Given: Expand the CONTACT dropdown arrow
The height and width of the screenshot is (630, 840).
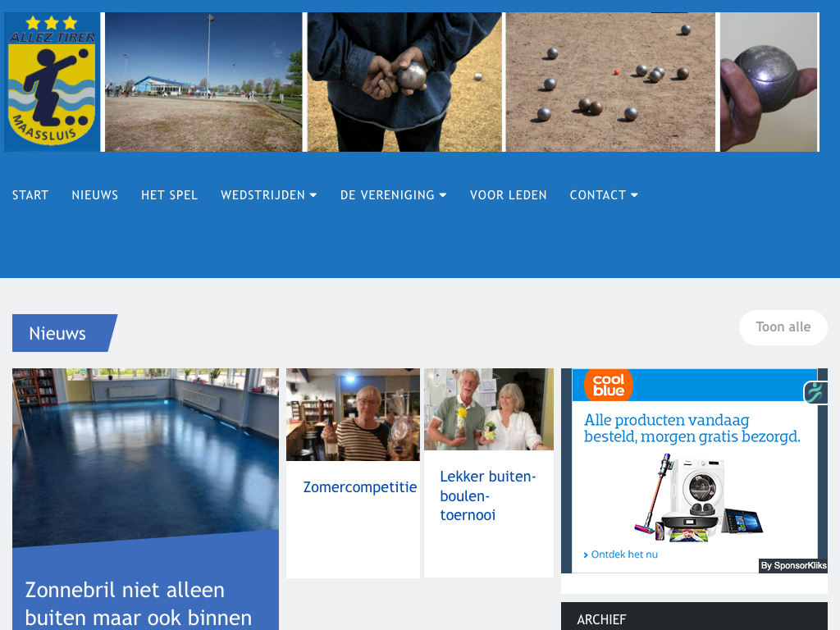Looking at the screenshot, I should tap(634, 195).
